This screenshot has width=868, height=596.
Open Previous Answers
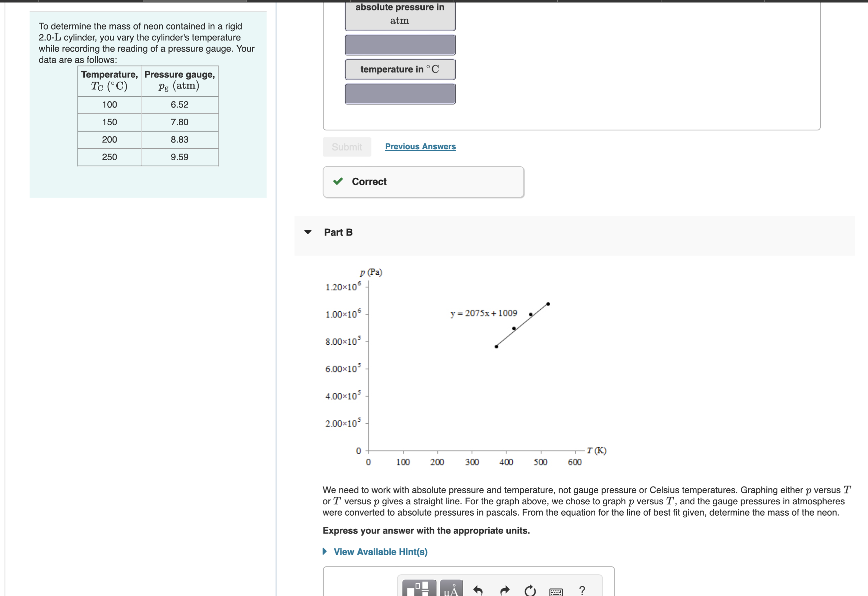pos(420,146)
